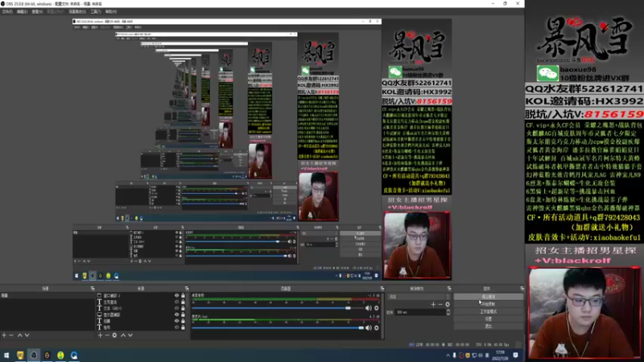
Task: Undock the Scenes panel
Action: click(x=93, y=289)
